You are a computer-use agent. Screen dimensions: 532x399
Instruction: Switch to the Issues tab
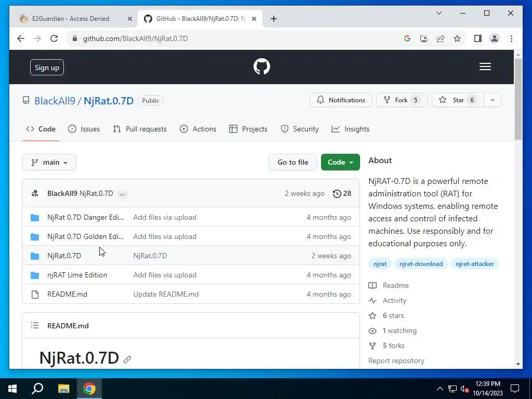point(84,129)
